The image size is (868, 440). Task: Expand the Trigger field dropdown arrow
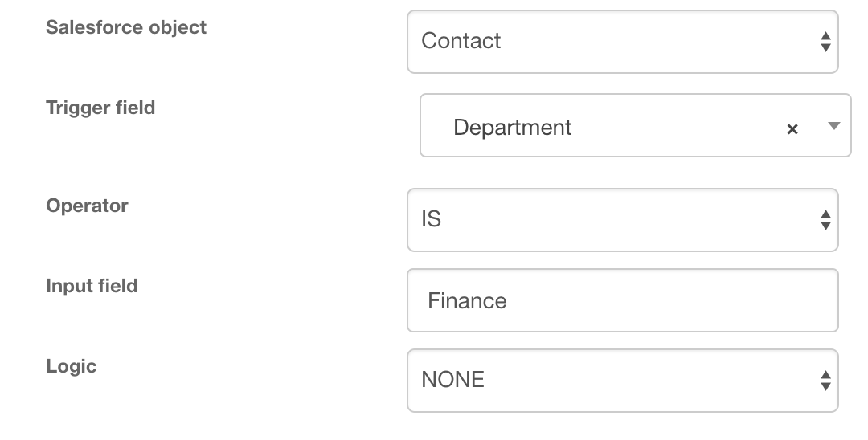833,126
